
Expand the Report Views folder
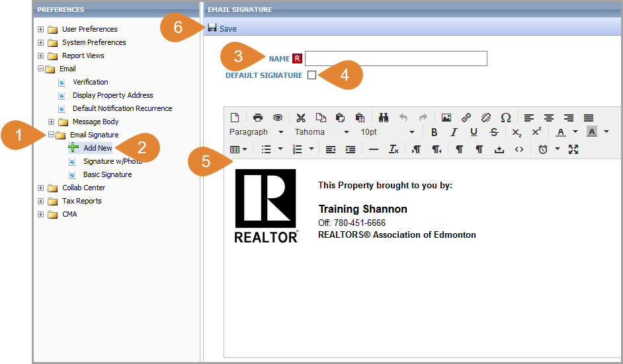coord(40,55)
